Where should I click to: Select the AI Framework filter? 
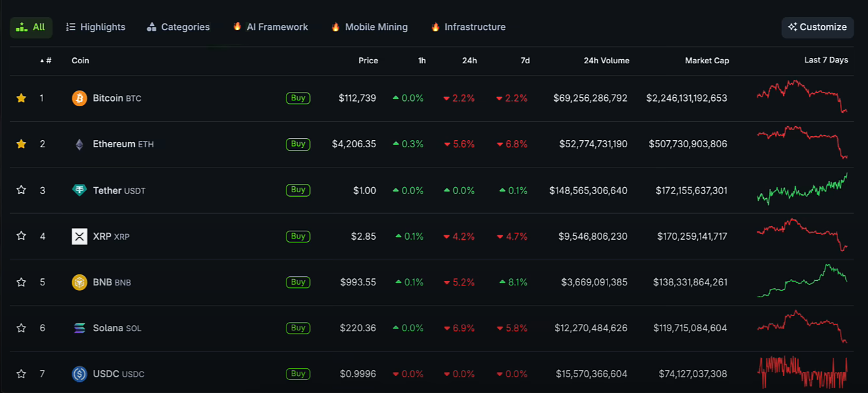point(270,27)
